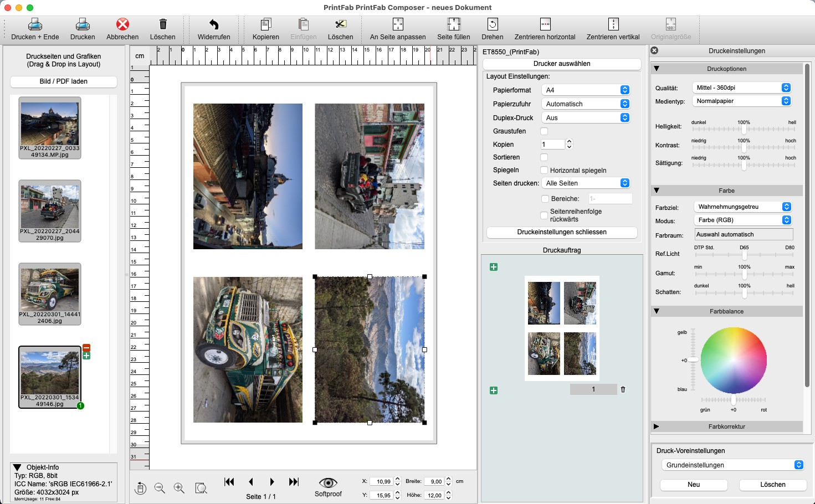Rotate the selected image with the Drehen icon
The image size is (815, 504).
tap(492, 25)
